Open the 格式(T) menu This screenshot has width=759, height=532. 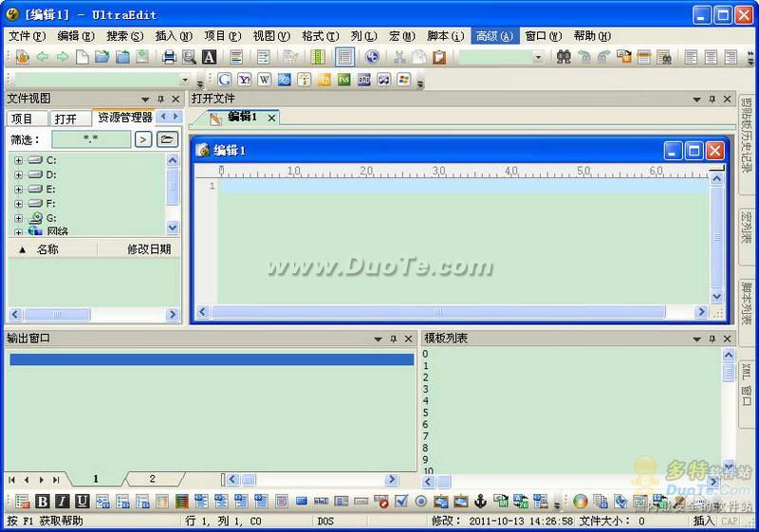click(320, 36)
